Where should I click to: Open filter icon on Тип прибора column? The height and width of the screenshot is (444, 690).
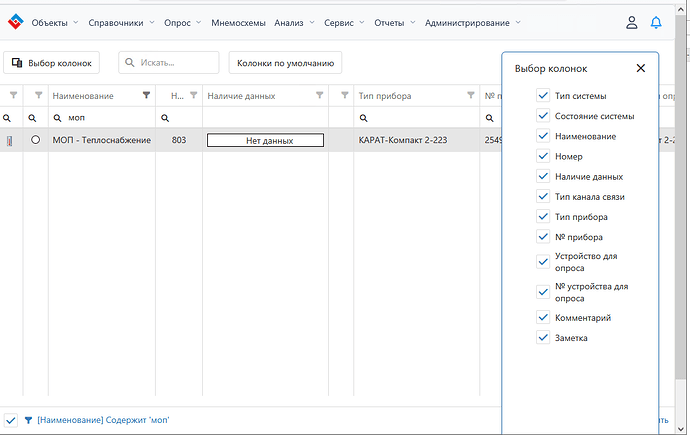[x=471, y=95]
